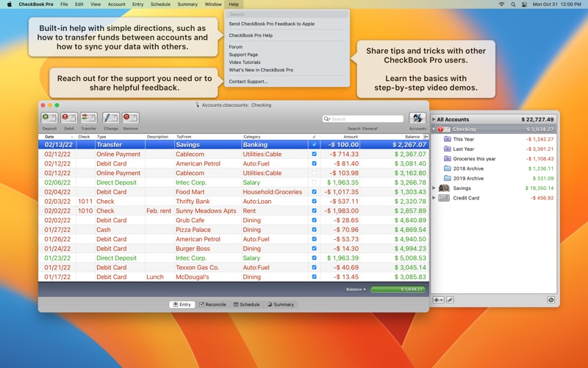Open the 2018 Archive folder icon
Screen dimensions: 588x368
pyautogui.click(x=448, y=169)
